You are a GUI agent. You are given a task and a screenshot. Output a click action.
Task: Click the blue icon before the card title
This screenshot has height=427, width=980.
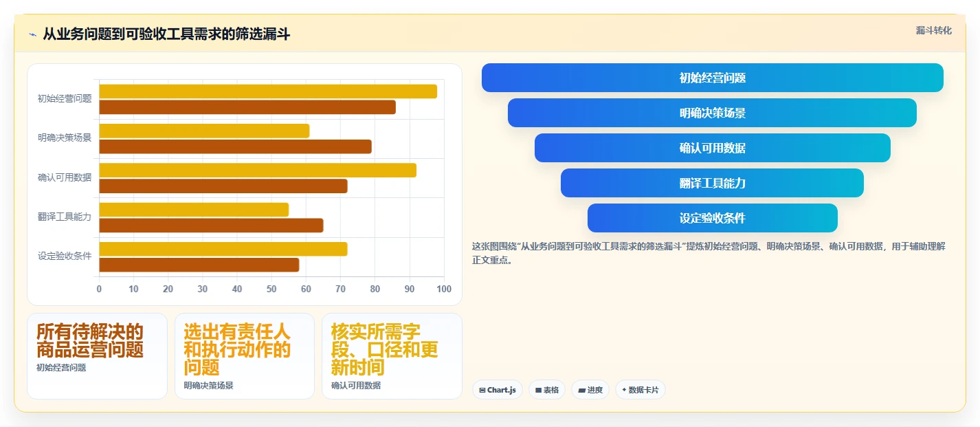tap(32, 34)
